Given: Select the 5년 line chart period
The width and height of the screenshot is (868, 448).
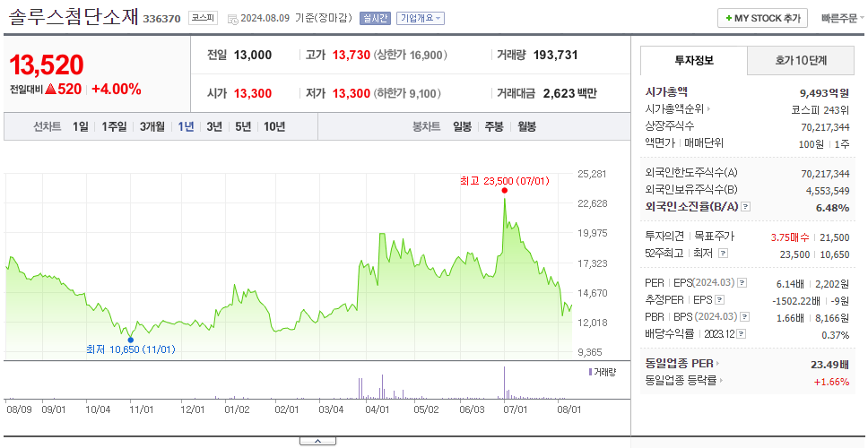Looking at the screenshot, I should (243, 126).
